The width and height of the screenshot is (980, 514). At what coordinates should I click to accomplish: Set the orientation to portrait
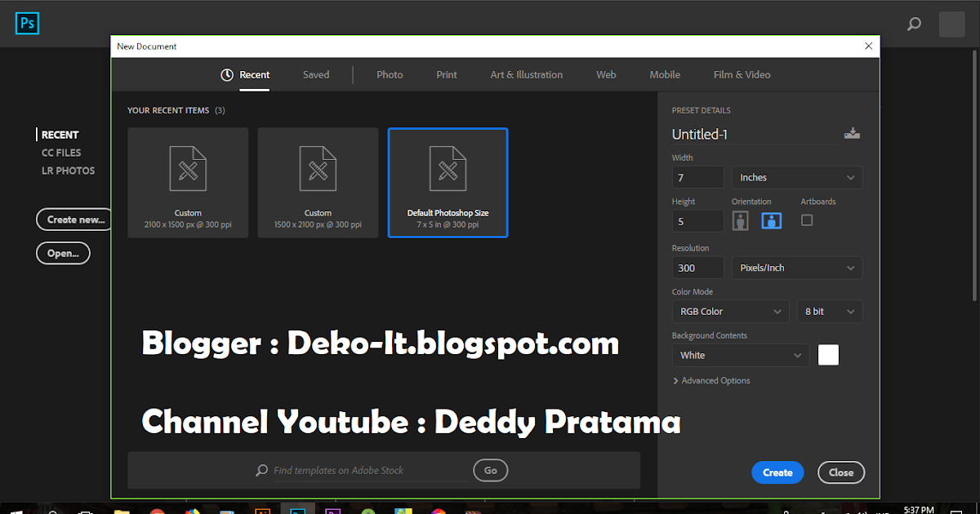coord(741,220)
